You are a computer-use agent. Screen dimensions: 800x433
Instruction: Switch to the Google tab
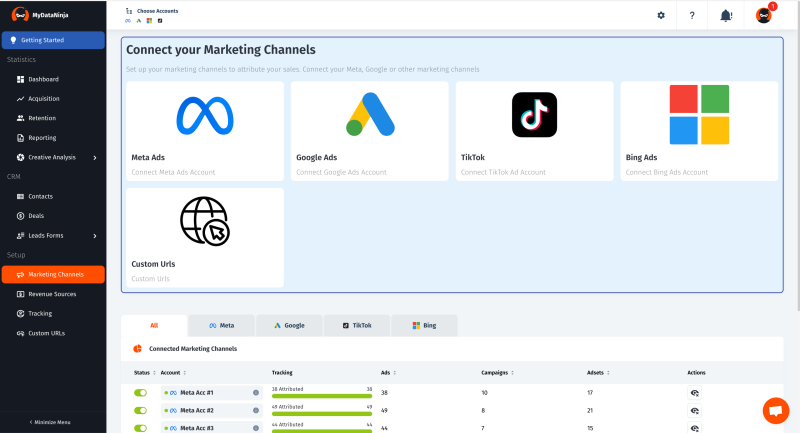pos(289,325)
